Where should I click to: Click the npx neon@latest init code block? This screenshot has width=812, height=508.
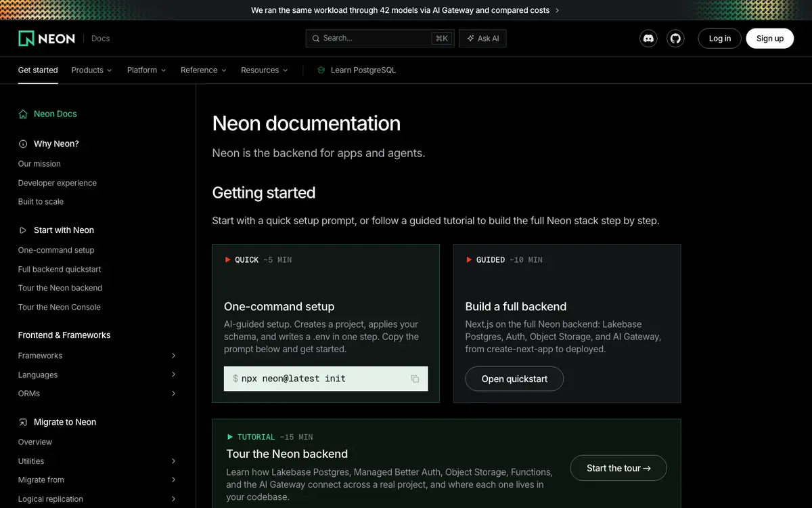click(325, 379)
